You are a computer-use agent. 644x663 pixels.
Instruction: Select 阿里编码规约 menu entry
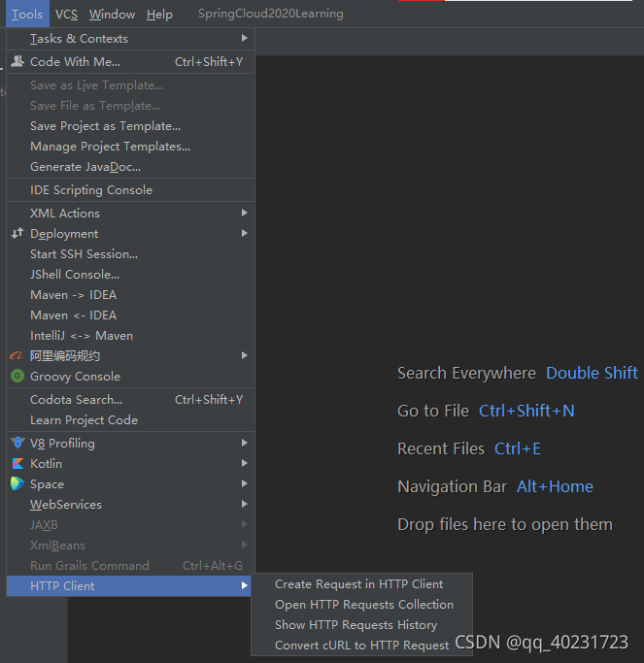click(x=130, y=356)
